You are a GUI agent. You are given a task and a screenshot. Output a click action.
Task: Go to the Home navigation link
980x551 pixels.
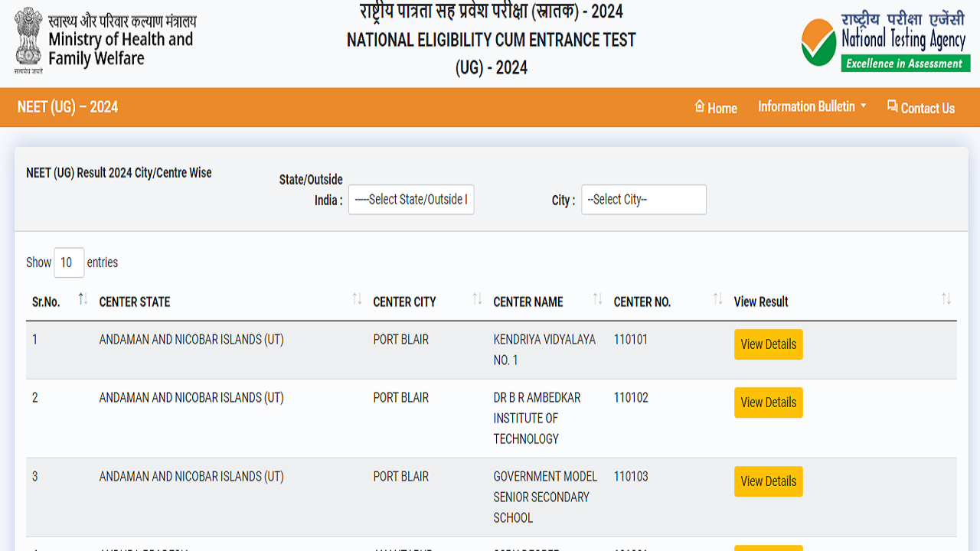click(x=715, y=107)
